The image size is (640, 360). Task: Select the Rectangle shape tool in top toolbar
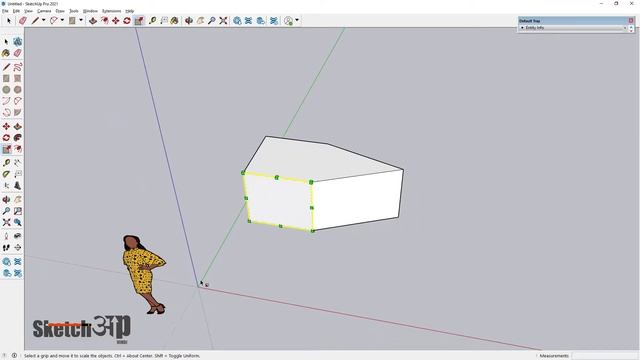pos(72,20)
